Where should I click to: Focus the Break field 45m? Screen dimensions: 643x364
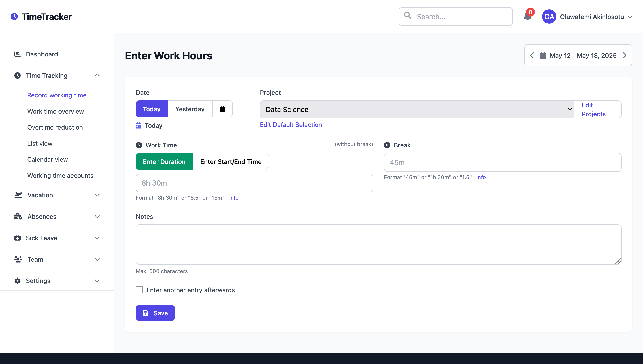(502, 162)
